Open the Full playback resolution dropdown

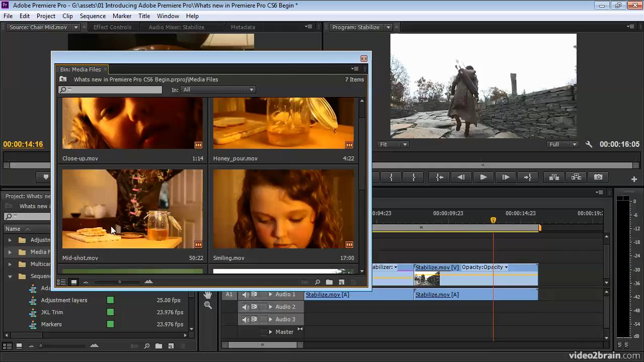(x=562, y=144)
